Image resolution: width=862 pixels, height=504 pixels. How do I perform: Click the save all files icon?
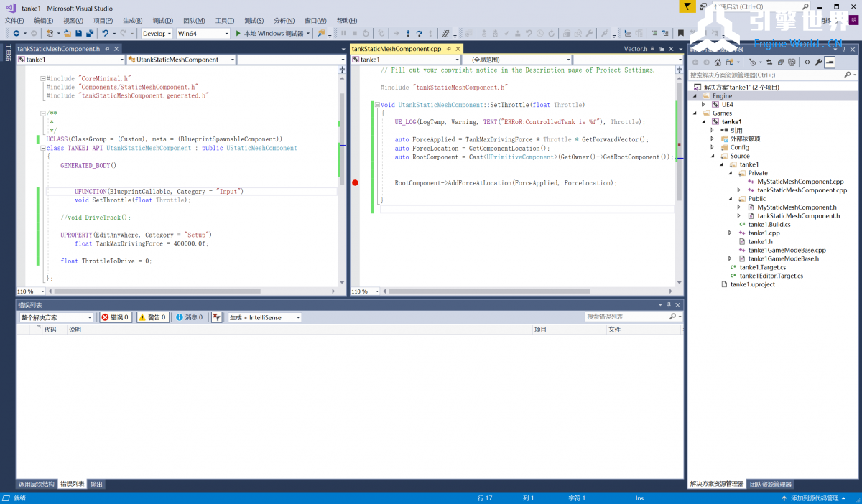(90, 33)
